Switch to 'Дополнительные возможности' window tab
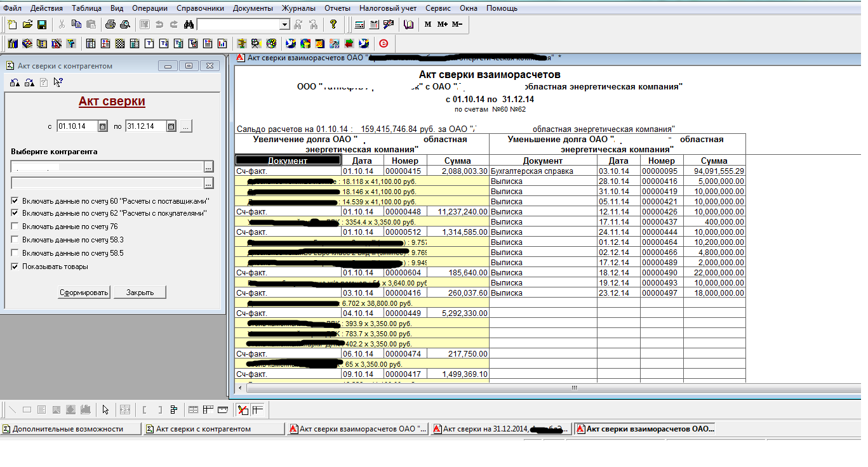Viewport: 868px width, 467px height. [x=70, y=429]
